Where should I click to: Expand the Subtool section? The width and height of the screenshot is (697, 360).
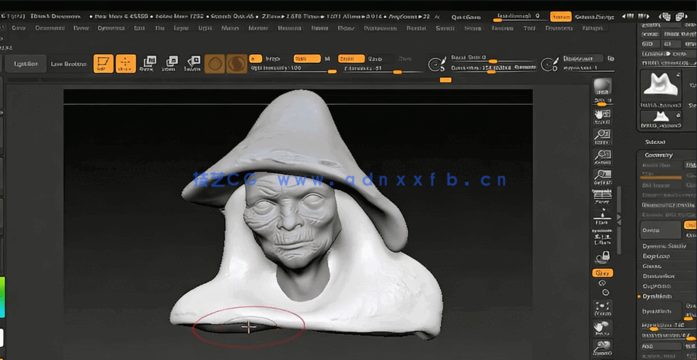[x=655, y=142]
